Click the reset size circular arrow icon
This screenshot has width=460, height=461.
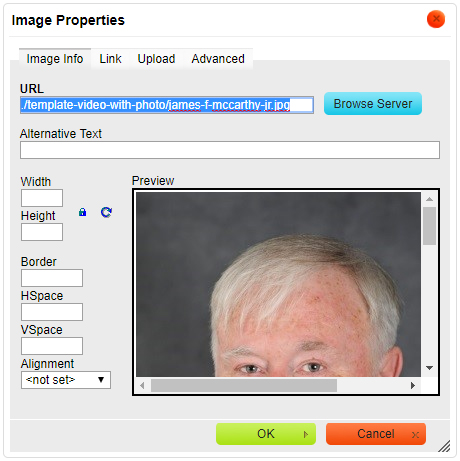106,212
